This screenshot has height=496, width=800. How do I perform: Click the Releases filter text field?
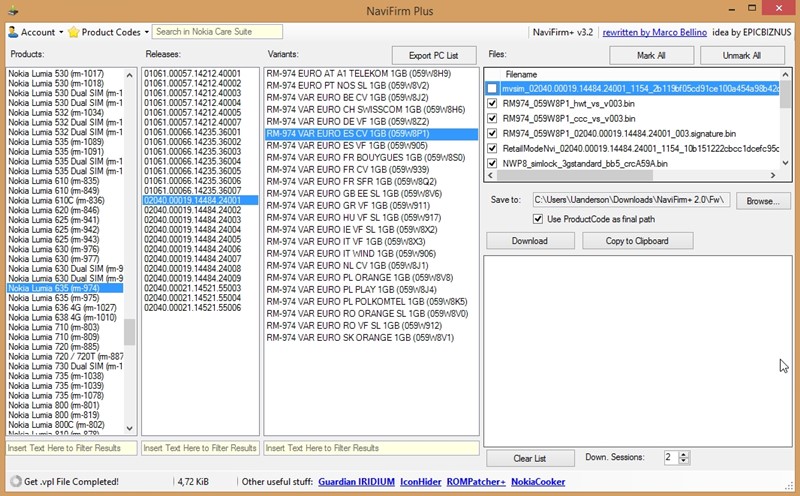click(x=200, y=448)
